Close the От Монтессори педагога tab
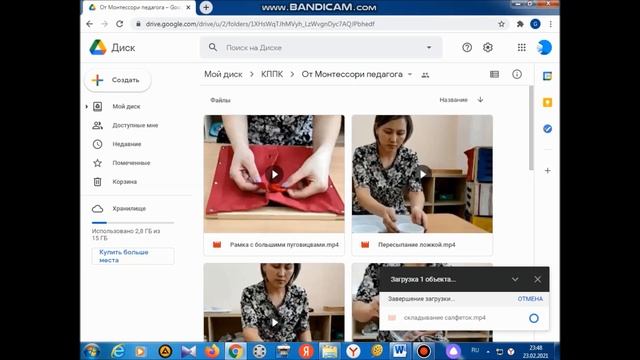The width and height of the screenshot is (640, 360). tap(188, 7)
